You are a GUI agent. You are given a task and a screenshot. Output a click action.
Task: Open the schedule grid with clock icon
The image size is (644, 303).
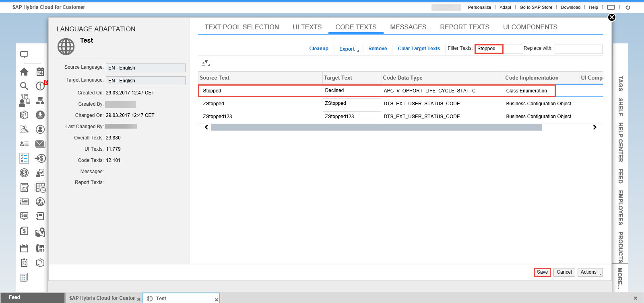(x=40, y=187)
